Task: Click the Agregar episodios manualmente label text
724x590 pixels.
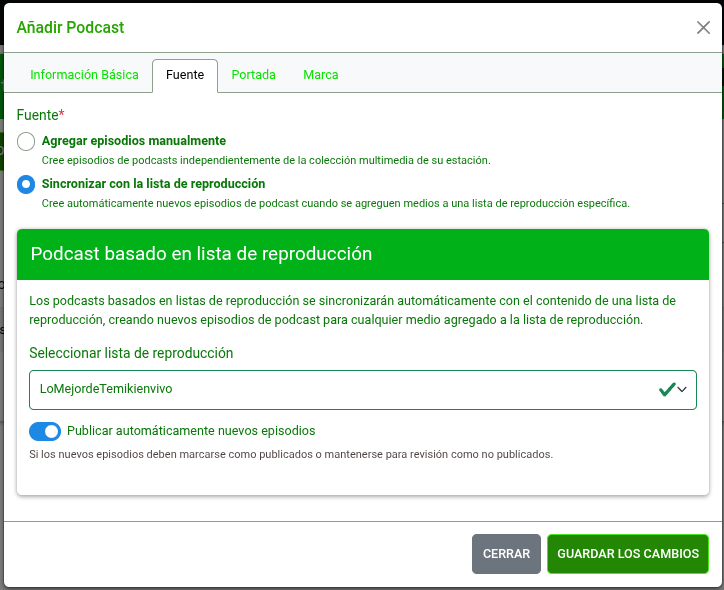Action: point(133,141)
